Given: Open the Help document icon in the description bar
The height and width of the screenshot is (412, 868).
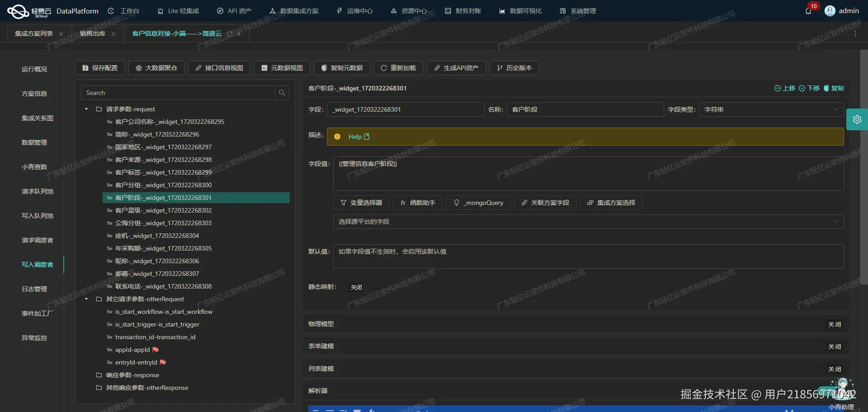Looking at the screenshot, I should 366,136.
